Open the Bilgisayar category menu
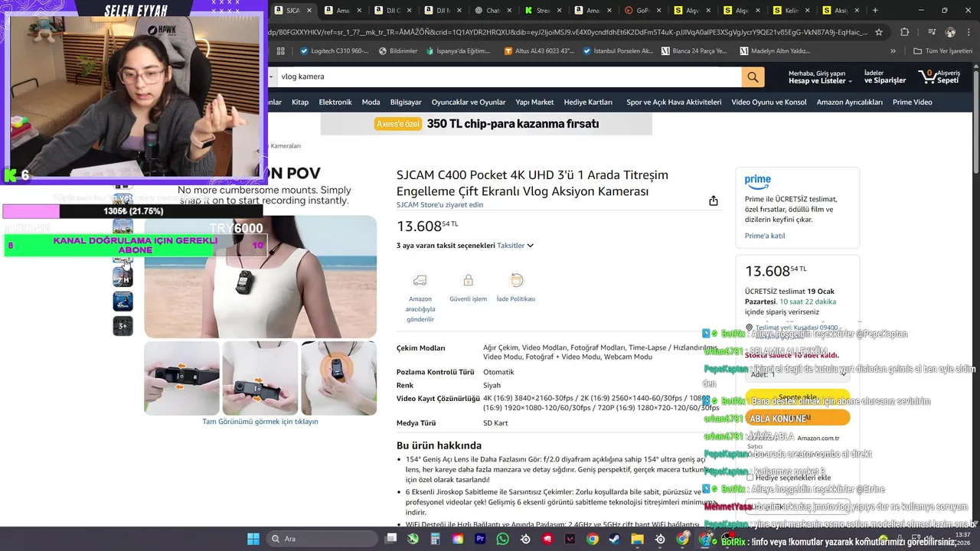This screenshot has height=551, width=980. (x=406, y=102)
